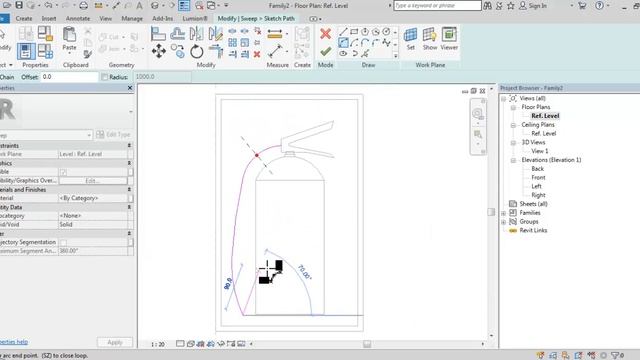Select the Rotate tool
The height and width of the screenshot is (360, 640).
pos(196,51)
